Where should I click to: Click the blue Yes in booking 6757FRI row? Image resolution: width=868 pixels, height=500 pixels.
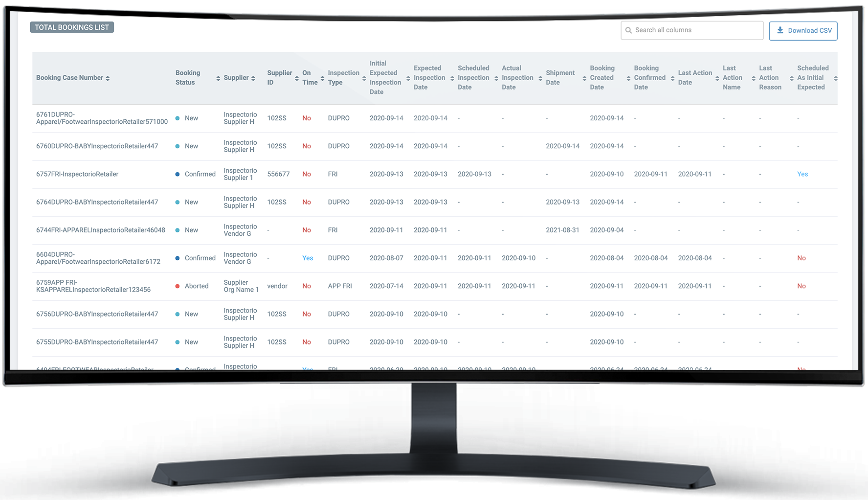click(802, 174)
